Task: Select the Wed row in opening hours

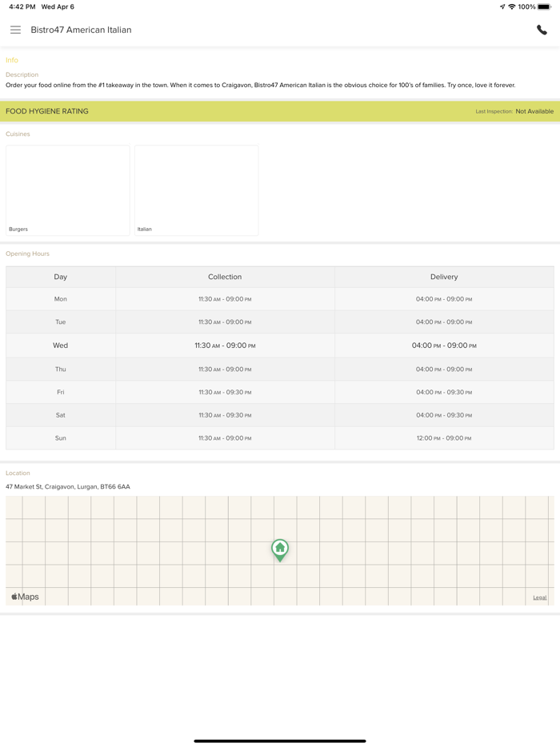Action: [61, 346]
